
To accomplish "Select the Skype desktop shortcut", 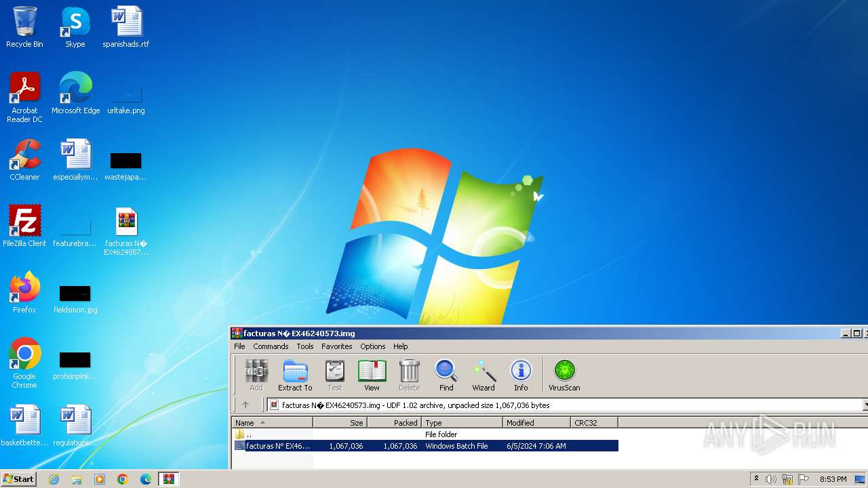I will [75, 27].
